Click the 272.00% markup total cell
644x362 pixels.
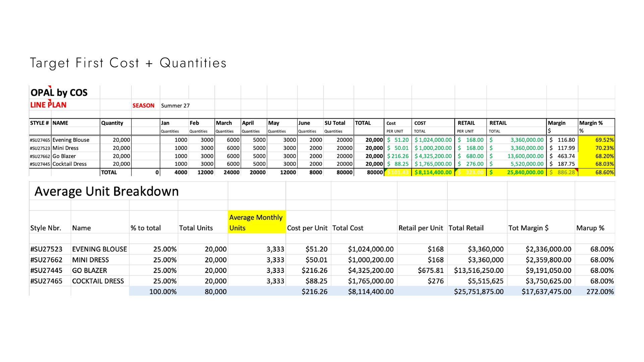click(x=595, y=292)
